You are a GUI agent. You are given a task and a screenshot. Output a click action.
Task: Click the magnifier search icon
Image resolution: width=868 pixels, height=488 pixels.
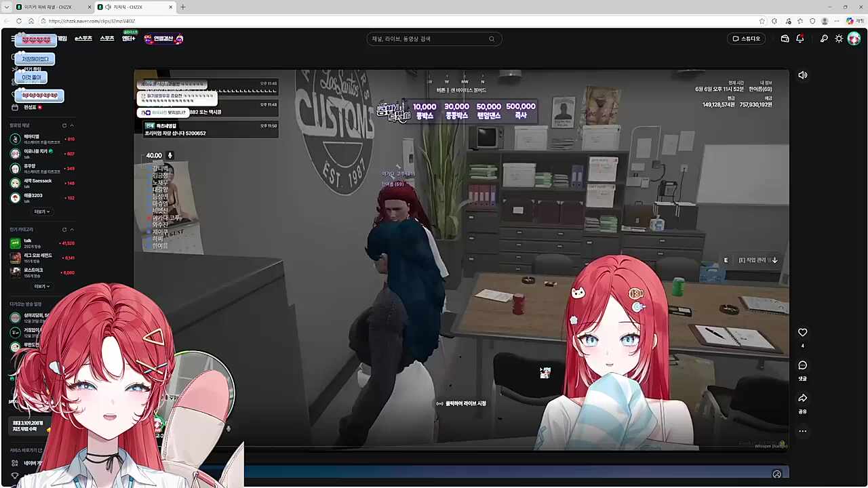pos(492,39)
